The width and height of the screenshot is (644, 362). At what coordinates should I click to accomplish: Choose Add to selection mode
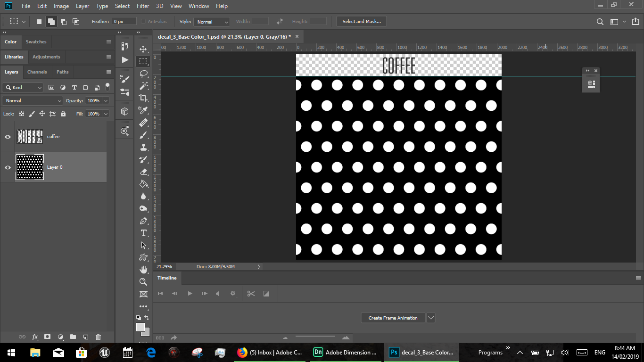coord(51,22)
